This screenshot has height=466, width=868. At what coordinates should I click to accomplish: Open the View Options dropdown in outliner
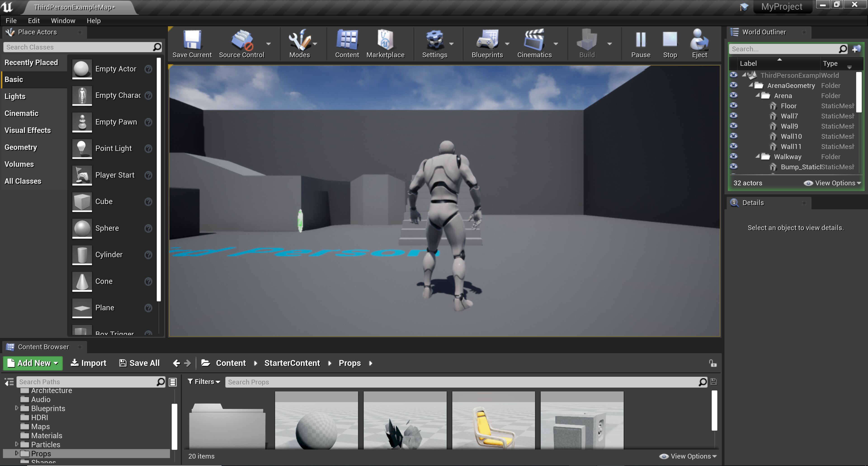click(x=834, y=183)
